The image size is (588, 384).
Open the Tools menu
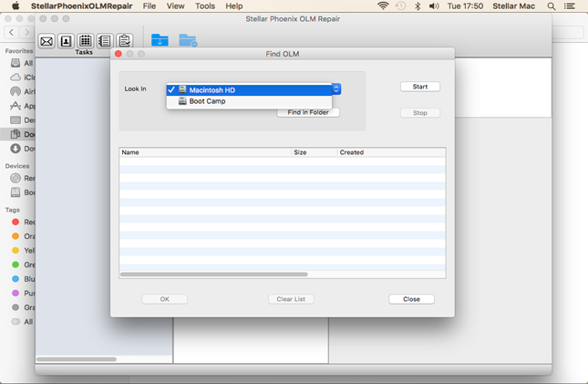(x=205, y=6)
